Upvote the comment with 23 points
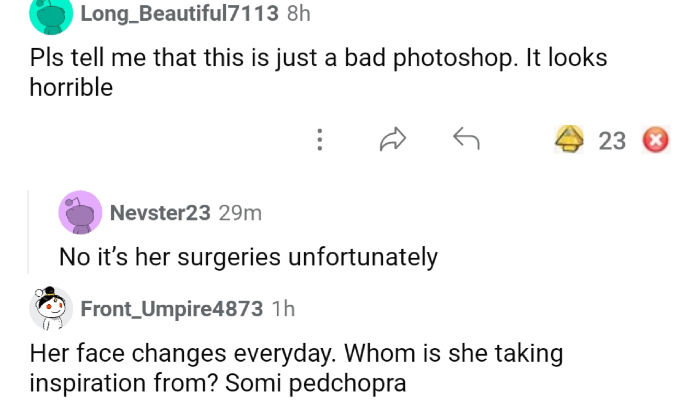Image resolution: width=700 pixels, height=418 pixels. 570,140
